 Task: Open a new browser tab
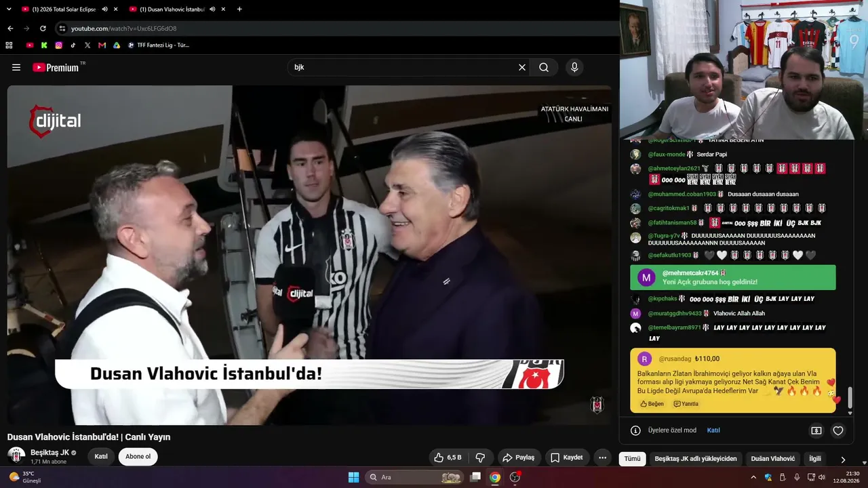pyautogui.click(x=239, y=9)
